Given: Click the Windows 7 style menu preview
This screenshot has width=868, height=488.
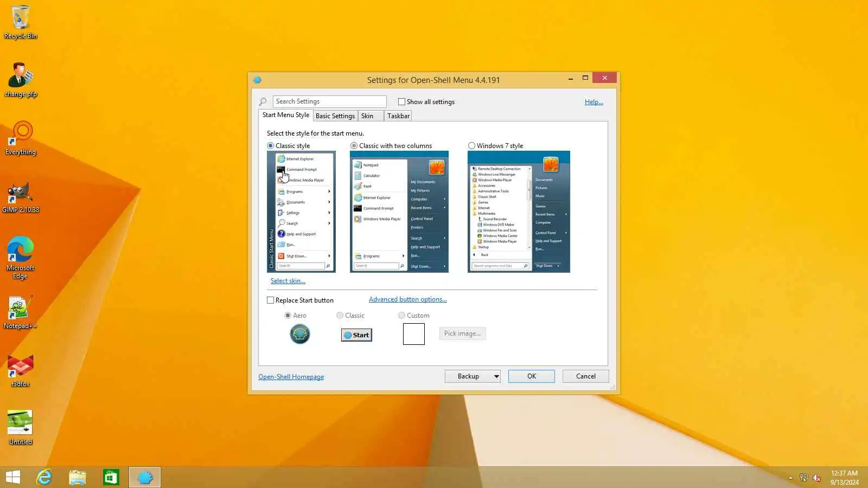Looking at the screenshot, I should point(519,211).
